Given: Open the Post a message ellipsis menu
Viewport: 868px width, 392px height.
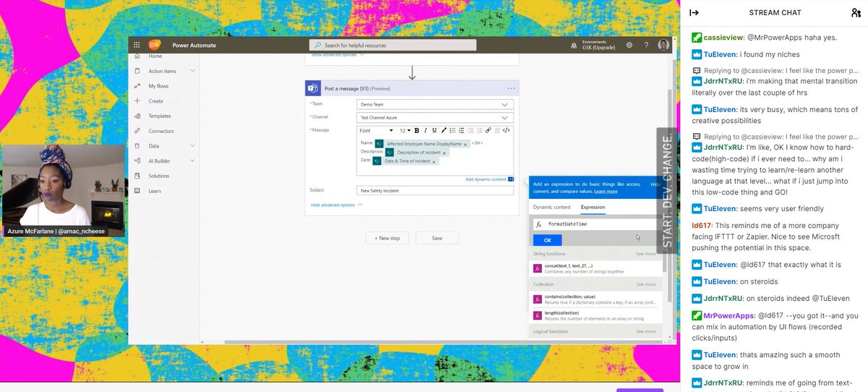Looking at the screenshot, I should (511, 88).
